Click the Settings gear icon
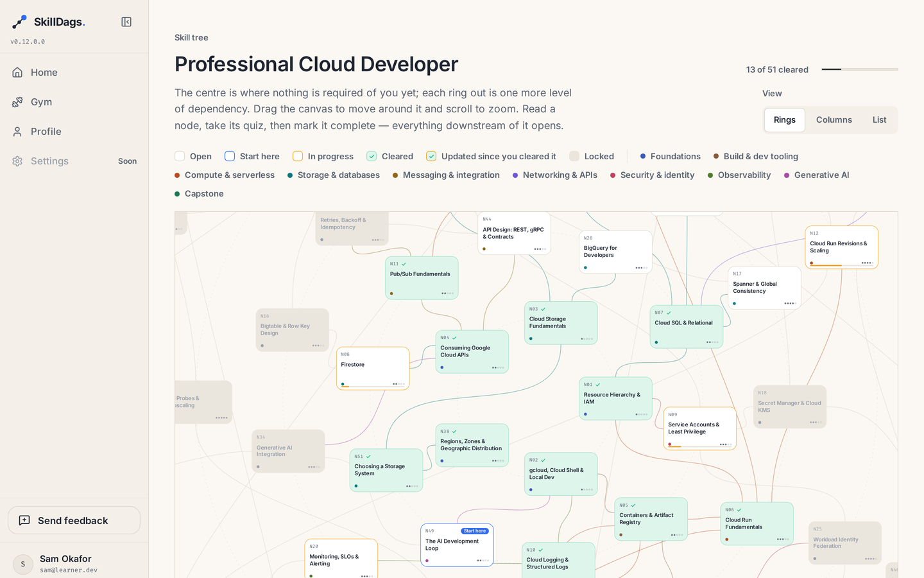Image resolution: width=924 pixels, height=578 pixels. pyautogui.click(x=17, y=161)
